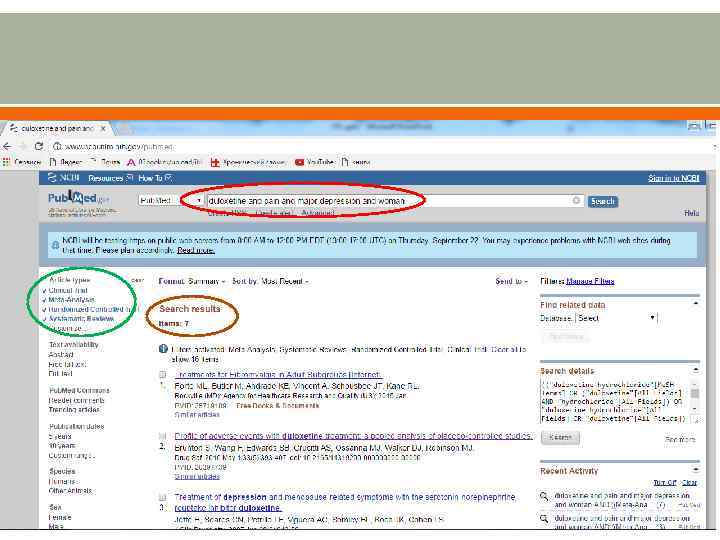Open Similar articles under result 1
Viewport: 720px width, 540px height.
pyautogui.click(x=197, y=414)
